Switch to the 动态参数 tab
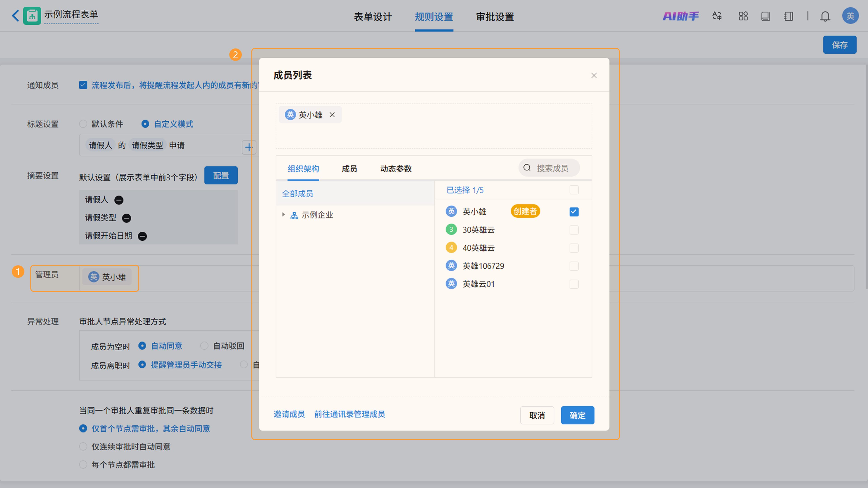This screenshot has width=868, height=488. click(396, 169)
